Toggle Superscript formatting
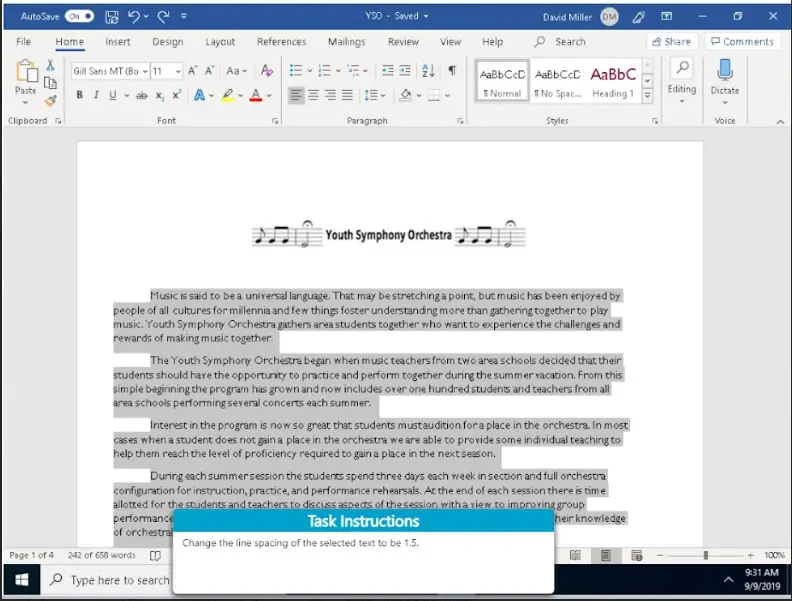Viewport: 792px width, 601px height. coord(177,95)
